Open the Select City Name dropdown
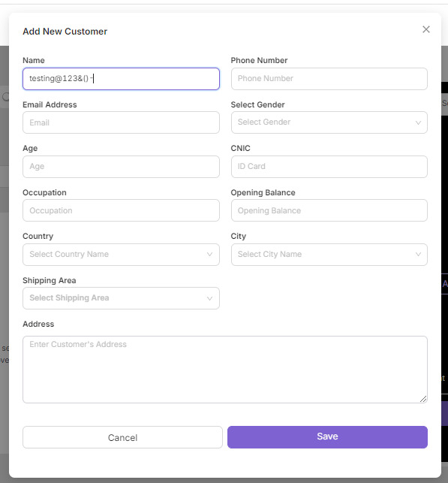This screenshot has width=448, height=483. pos(329,255)
